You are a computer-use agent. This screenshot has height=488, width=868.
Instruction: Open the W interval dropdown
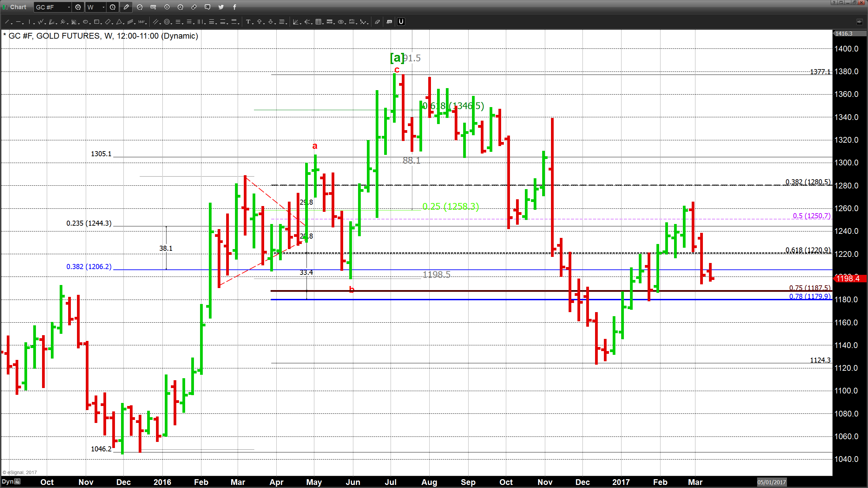coord(103,7)
